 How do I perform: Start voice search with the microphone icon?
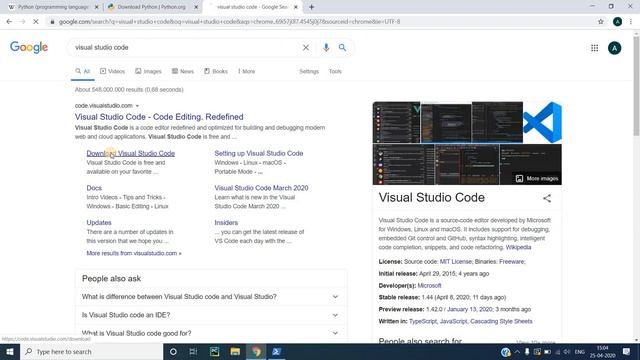click(326, 48)
